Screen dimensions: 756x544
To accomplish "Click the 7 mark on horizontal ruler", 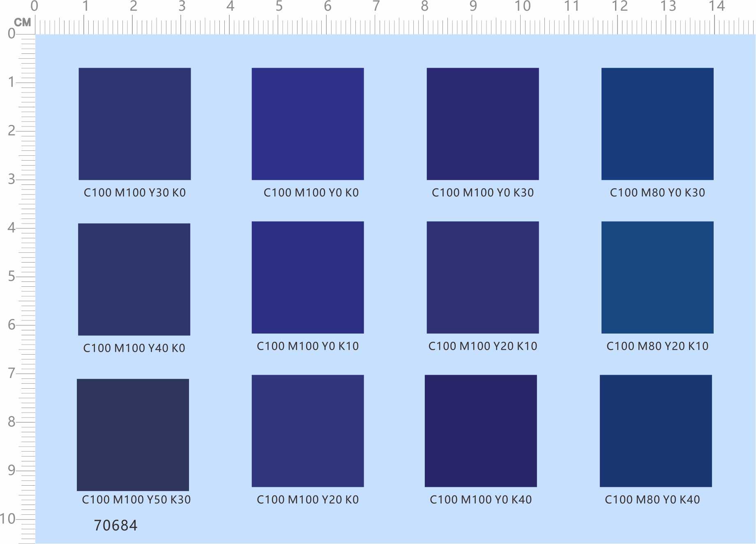I will (376, 6).
